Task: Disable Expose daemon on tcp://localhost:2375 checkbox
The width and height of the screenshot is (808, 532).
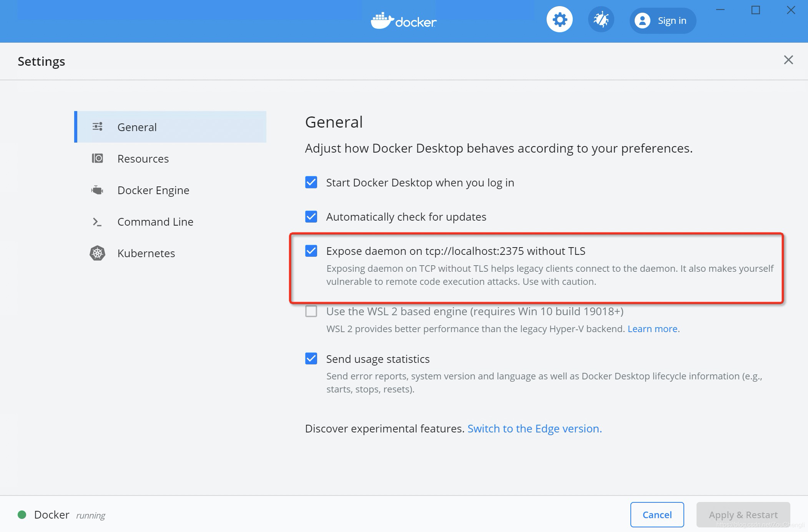Action: click(311, 251)
